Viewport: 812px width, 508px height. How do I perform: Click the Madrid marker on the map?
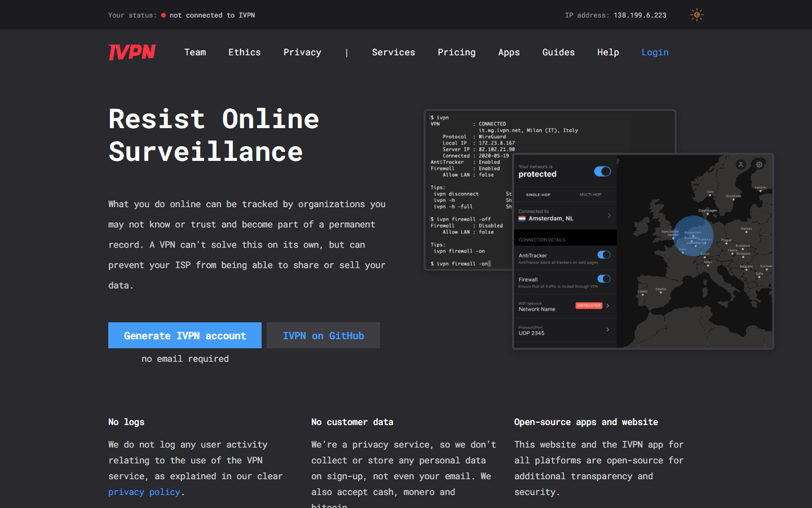pos(661,290)
